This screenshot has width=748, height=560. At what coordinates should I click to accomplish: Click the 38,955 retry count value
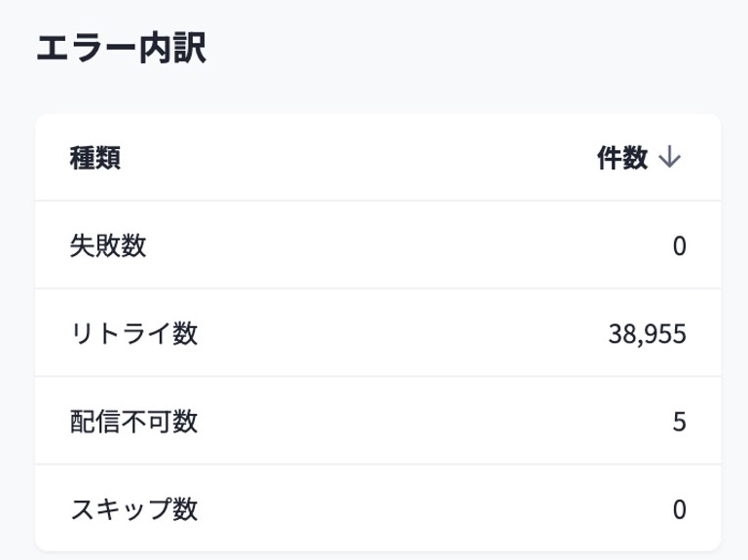(x=648, y=334)
